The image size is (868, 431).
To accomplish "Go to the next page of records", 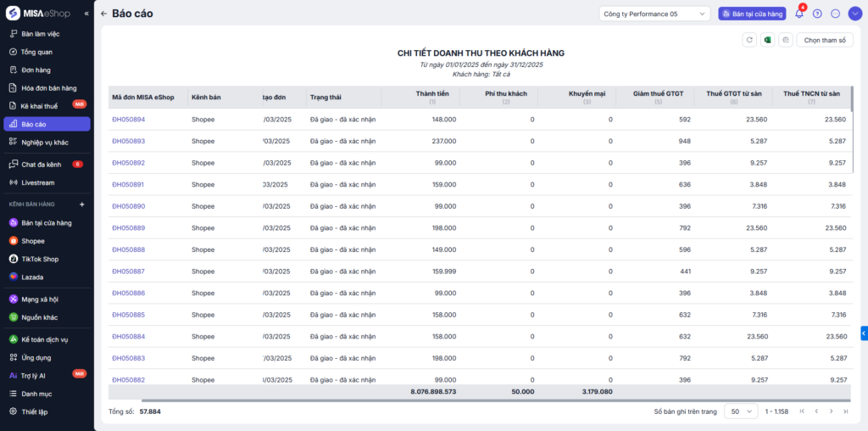I will pos(831,411).
